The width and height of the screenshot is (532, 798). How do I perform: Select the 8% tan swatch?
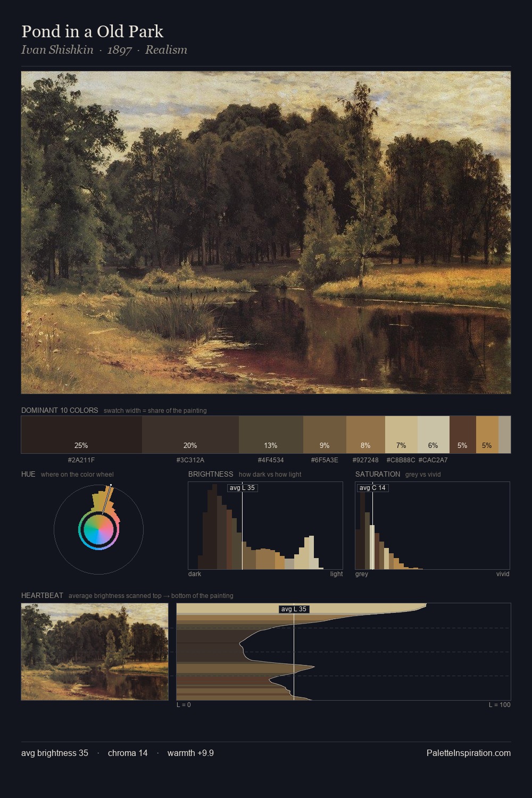[x=365, y=435]
